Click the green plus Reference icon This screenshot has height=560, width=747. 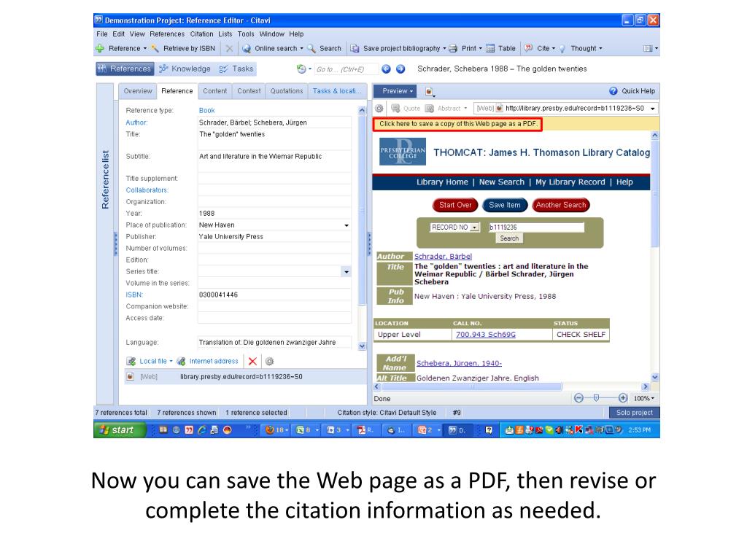point(100,48)
